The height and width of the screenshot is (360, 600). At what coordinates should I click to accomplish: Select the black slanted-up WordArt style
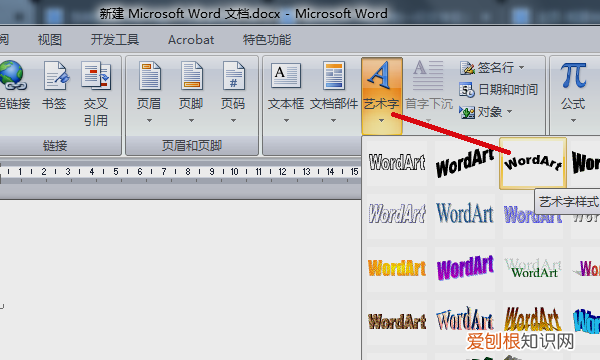pos(465,163)
